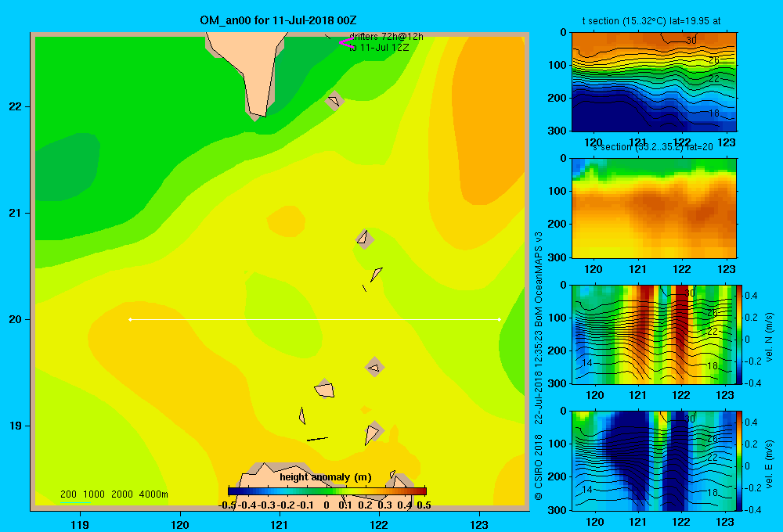Click the left endpoint of the white section line
783x532 pixels.
point(130,319)
